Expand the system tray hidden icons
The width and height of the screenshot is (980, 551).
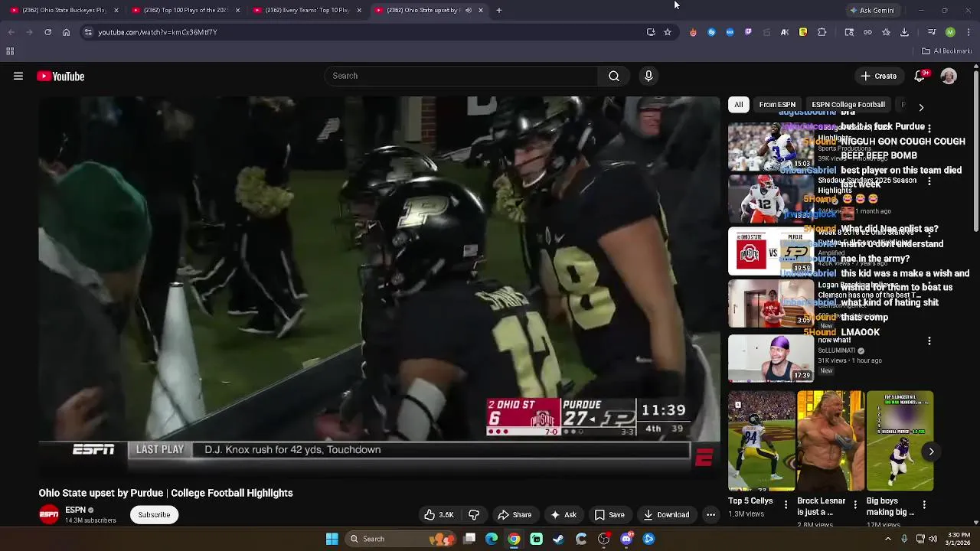pos(888,539)
